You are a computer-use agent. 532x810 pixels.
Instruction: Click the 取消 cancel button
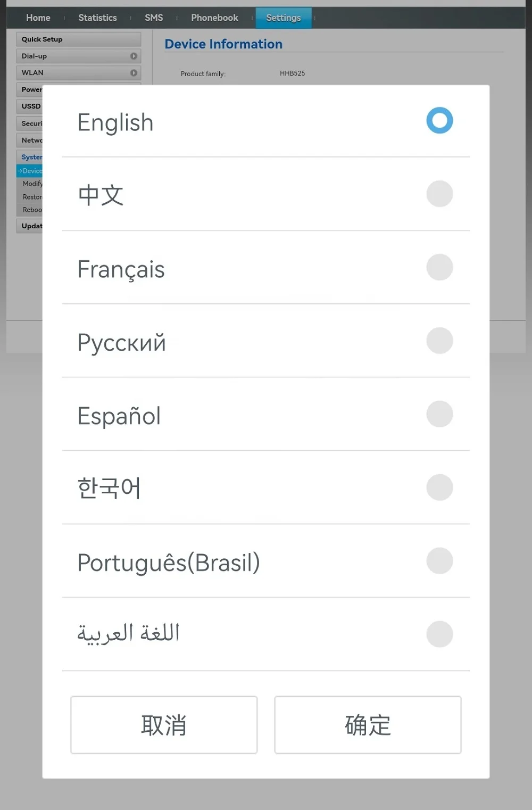pos(164,725)
